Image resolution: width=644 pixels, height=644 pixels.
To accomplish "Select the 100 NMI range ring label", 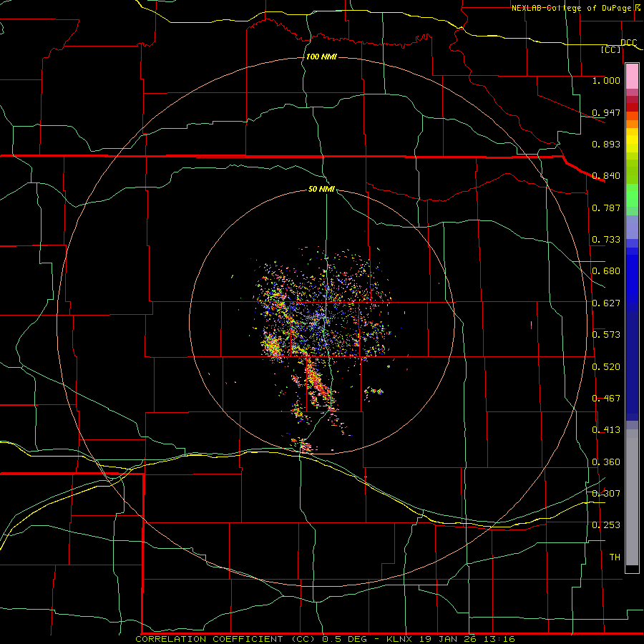I will tap(321, 57).
